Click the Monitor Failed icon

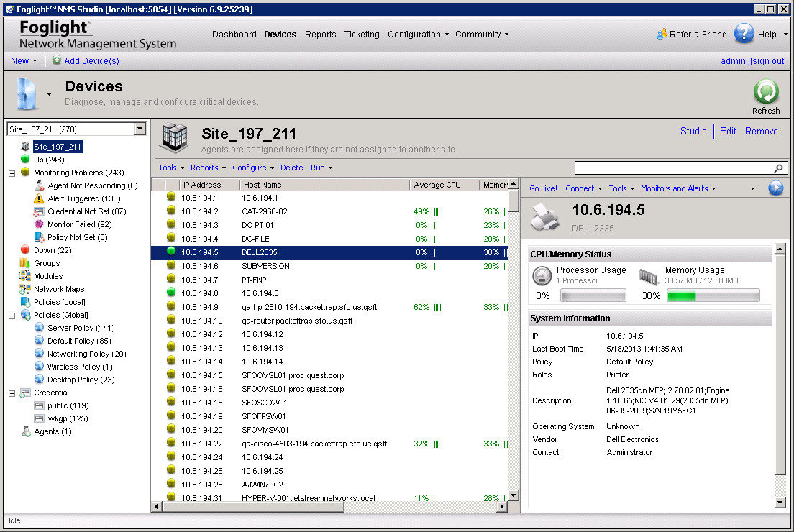[x=39, y=224]
